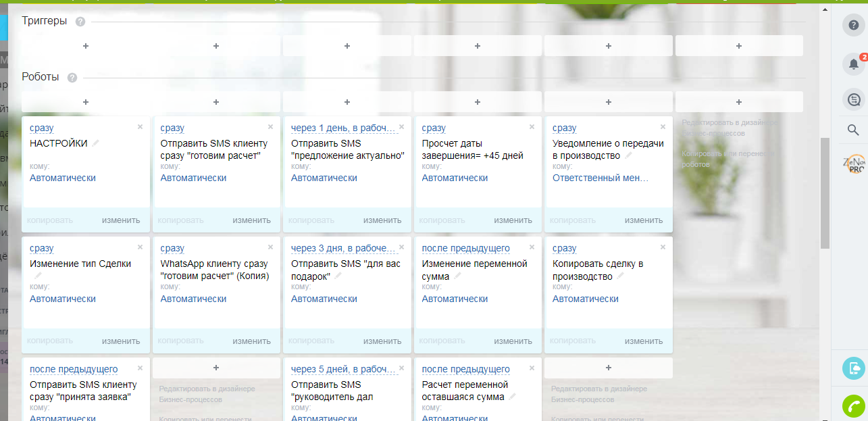
Task: Delete the НАСТРОЙКИ robot via its X
Action: click(140, 126)
